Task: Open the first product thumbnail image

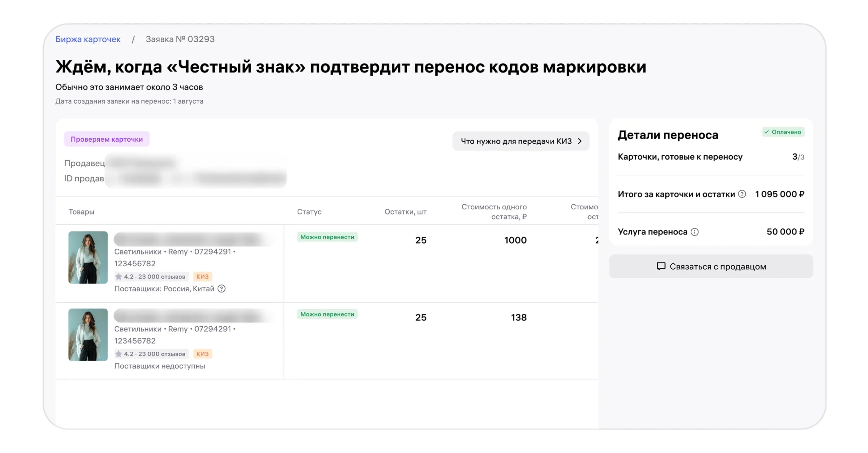Action: click(x=88, y=257)
